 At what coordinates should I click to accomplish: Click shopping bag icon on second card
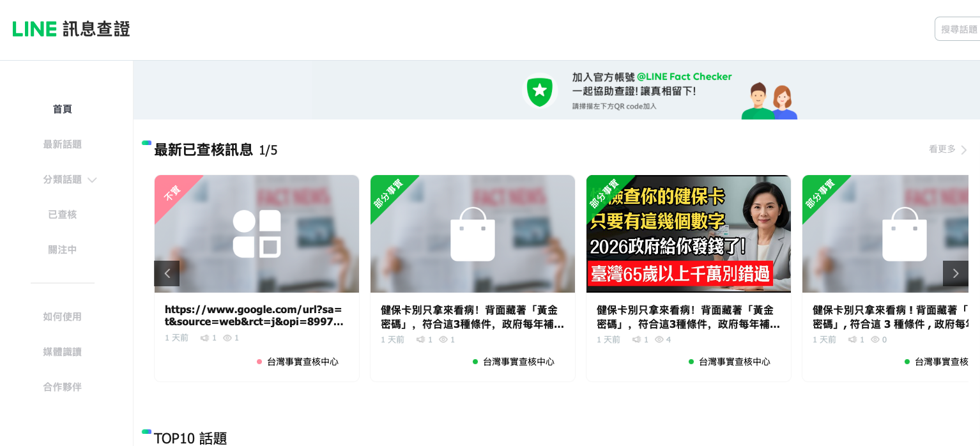coord(473,234)
